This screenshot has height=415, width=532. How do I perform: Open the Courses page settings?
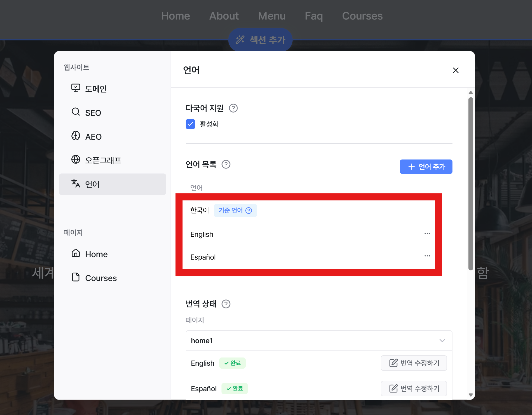tap(112, 278)
